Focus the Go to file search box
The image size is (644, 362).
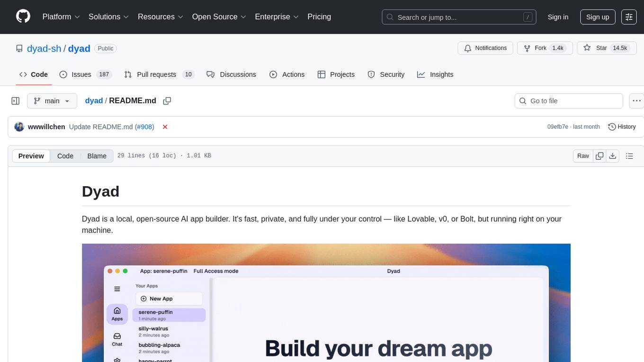(569, 101)
